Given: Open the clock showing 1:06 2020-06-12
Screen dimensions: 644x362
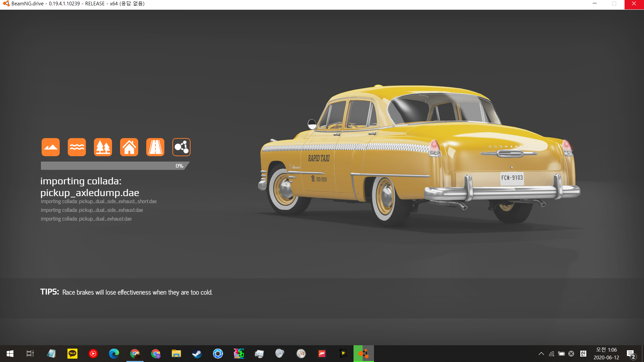Looking at the screenshot, I should click(606, 354).
